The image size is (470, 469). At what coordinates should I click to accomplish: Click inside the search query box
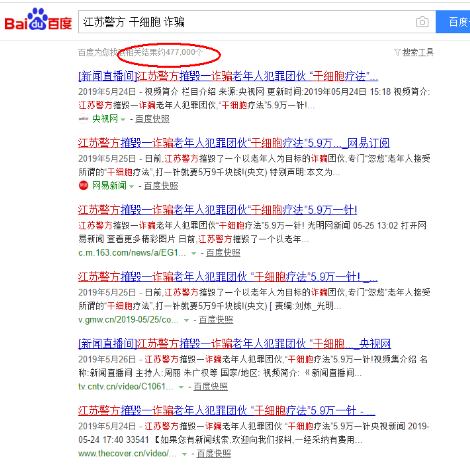(x=257, y=22)
